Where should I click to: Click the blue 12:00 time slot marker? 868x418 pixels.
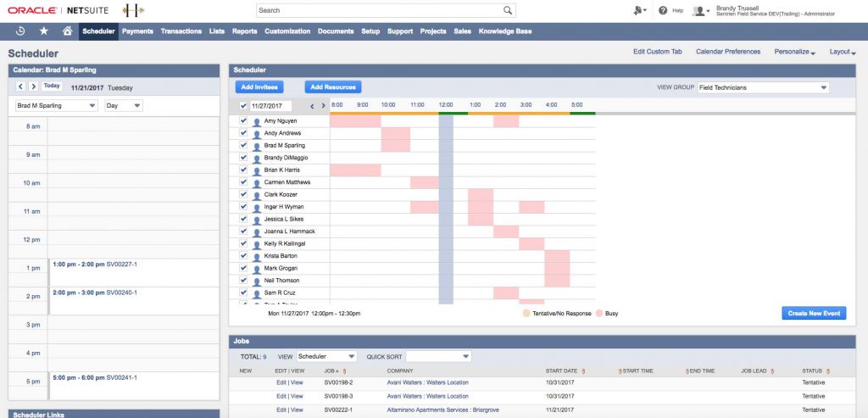446,209
